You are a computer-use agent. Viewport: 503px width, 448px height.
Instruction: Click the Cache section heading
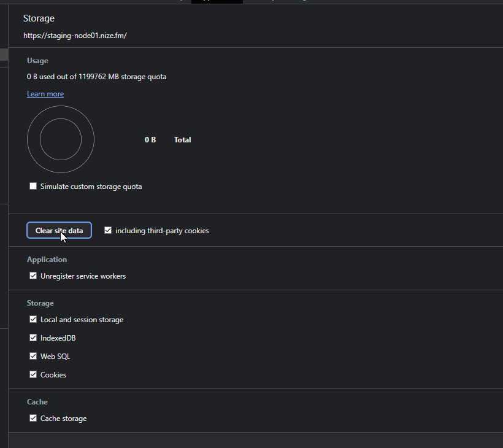click(x=37, y=402)
